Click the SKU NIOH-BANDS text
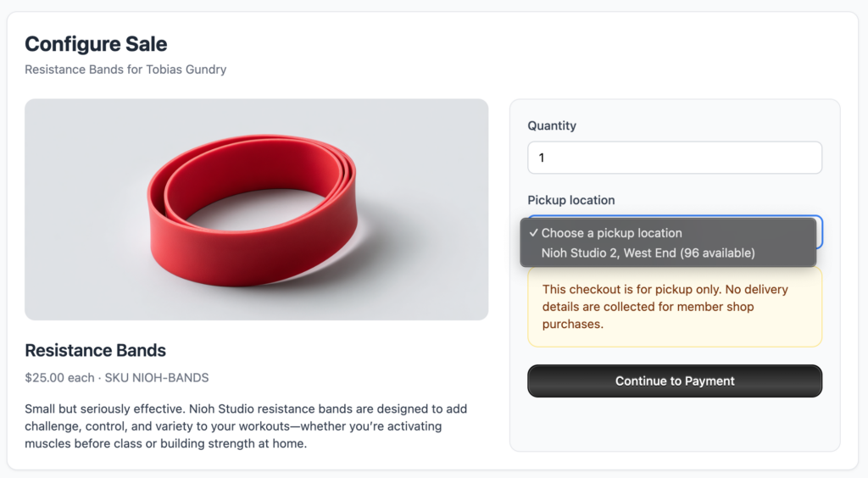Viewport: 868px width, 478px height. point(157,377)
